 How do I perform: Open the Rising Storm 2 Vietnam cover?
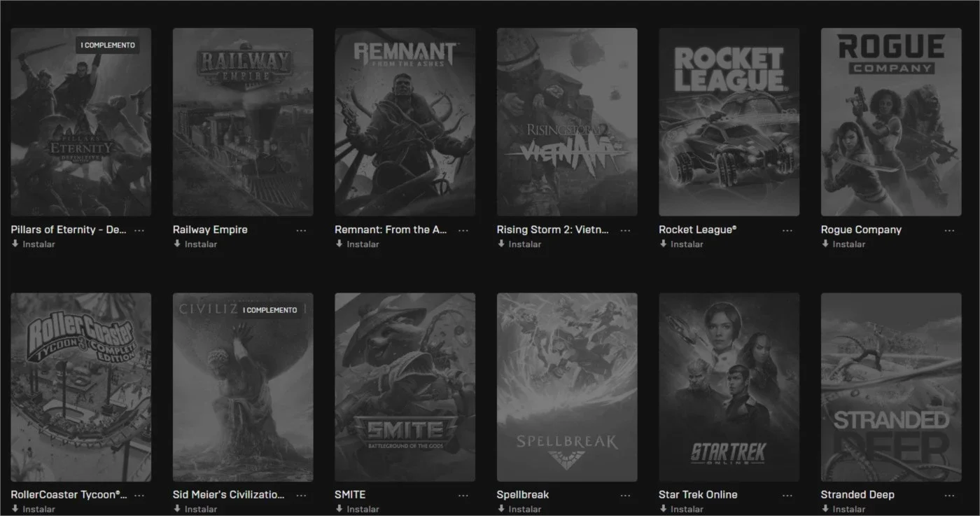pos(567,122)
